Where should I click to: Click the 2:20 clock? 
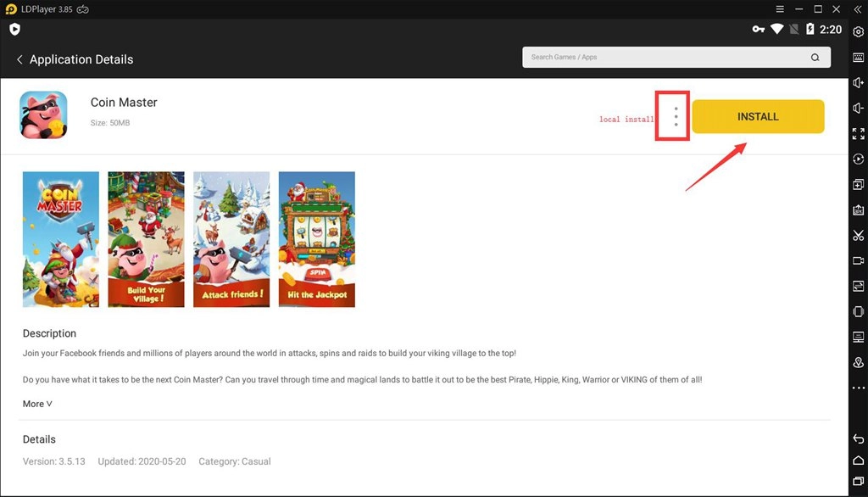click(831, 30)
